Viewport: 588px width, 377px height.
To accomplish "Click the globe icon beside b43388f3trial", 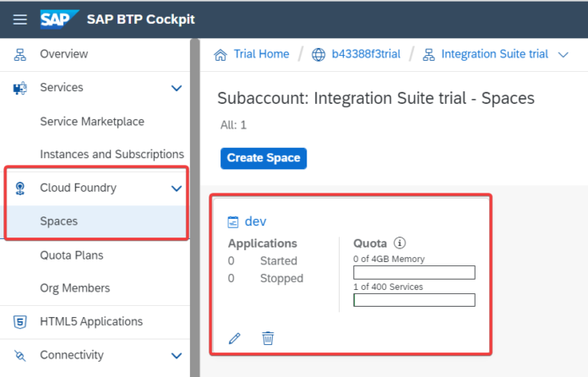I will [x=318, y=55].
